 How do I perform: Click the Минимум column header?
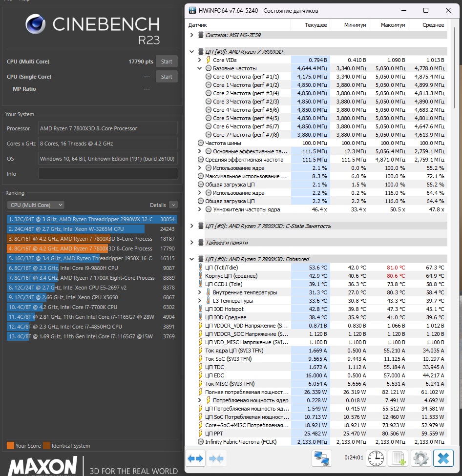[349, 25]
